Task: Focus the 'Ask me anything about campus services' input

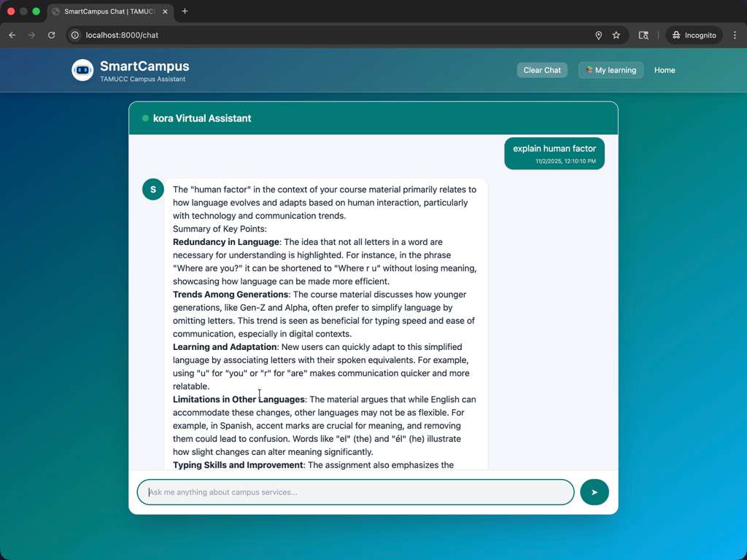Action: click(355, 492)
